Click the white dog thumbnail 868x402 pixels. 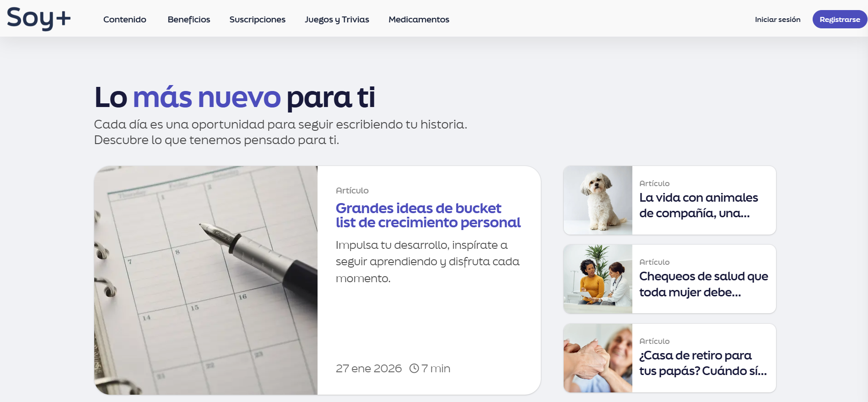point(598,200)
